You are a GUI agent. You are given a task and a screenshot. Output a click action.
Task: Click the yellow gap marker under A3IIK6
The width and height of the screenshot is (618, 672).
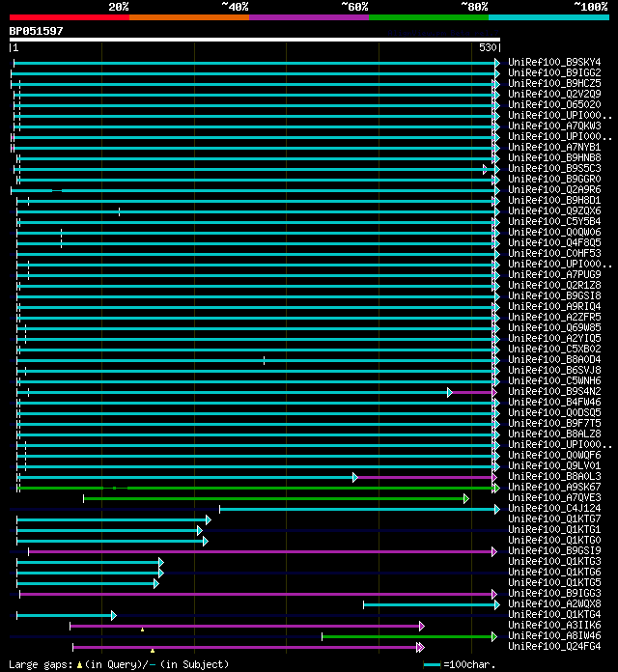tap(142, 630)
